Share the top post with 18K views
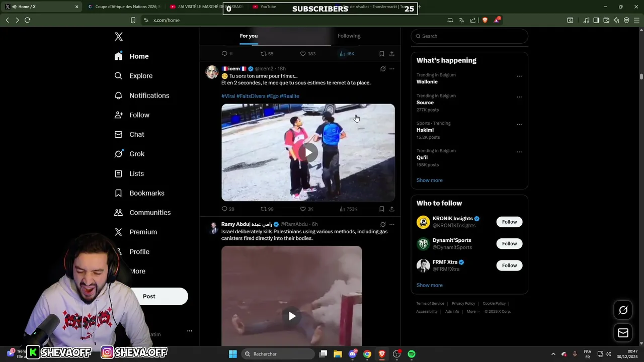The width and height of the screenshot is (644, 362). coord(392,54)
